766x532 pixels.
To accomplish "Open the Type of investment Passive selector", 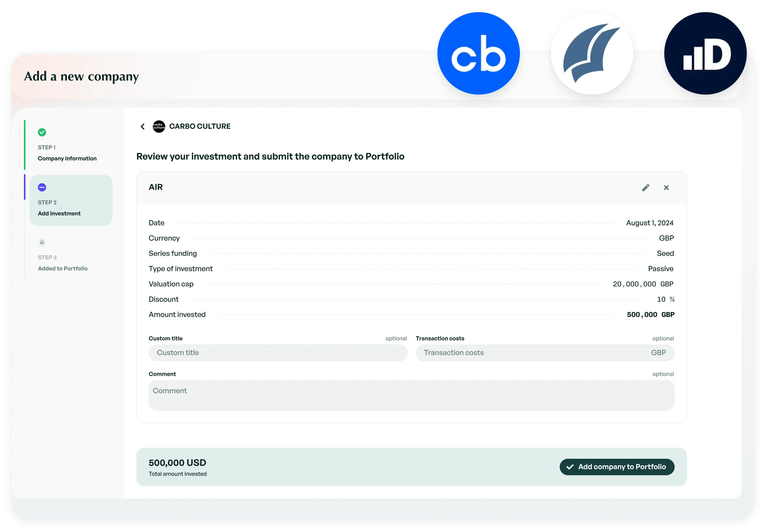I will click(661, 269).
